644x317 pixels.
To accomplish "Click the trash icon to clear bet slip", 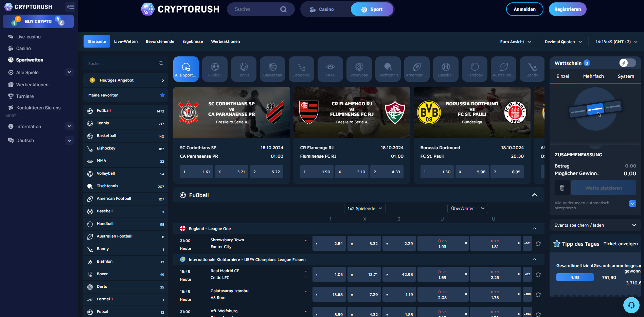I will click(x=562, y=187).
